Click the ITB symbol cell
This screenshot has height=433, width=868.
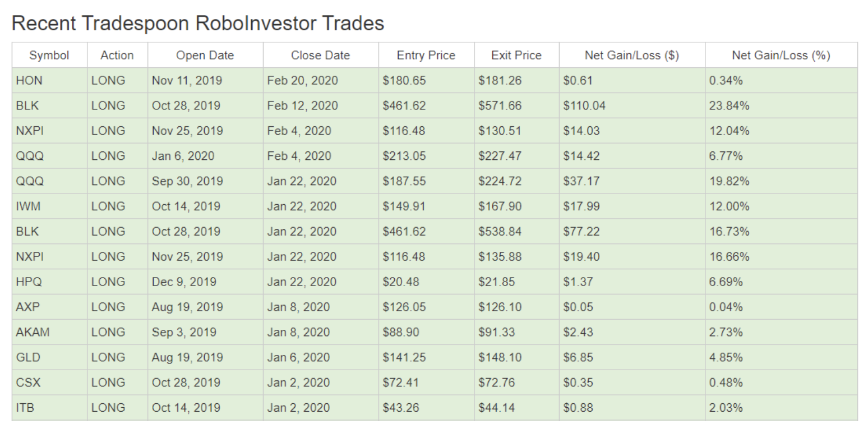click(x=49, y=408)
